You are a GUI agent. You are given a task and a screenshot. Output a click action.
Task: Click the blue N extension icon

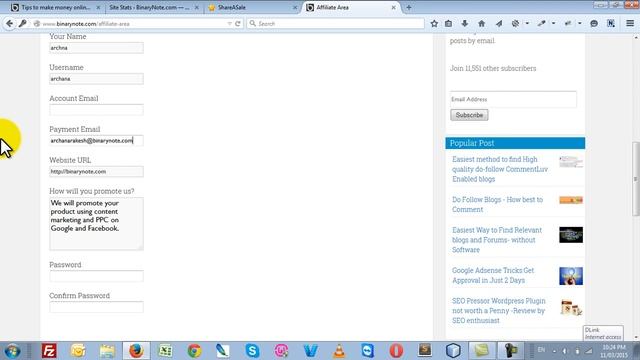(x=611, y=24)
